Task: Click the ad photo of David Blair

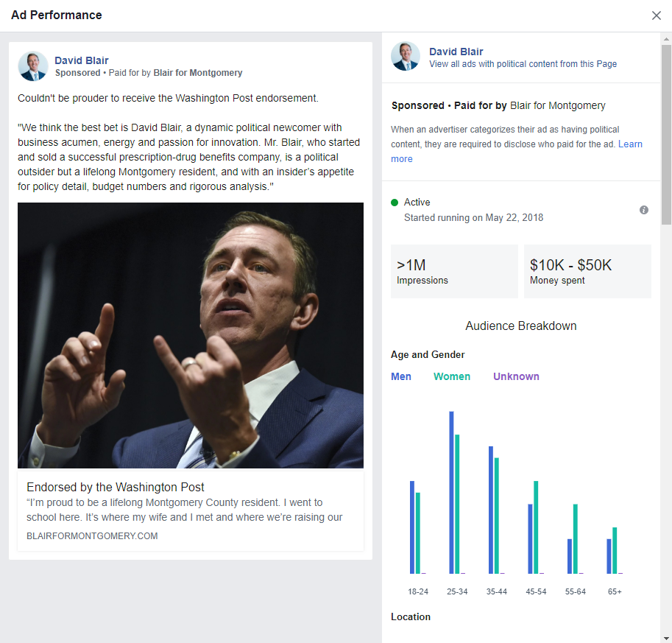Action: (x=191, y=335)
